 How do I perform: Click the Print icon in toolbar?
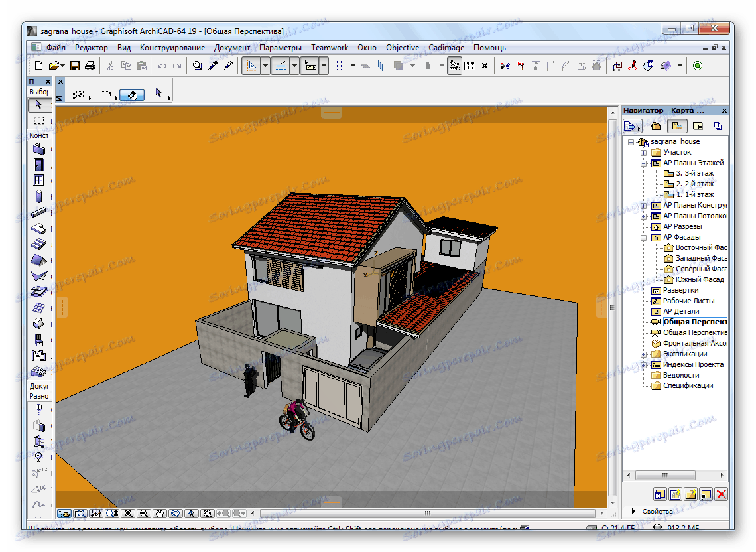point(90,66)
